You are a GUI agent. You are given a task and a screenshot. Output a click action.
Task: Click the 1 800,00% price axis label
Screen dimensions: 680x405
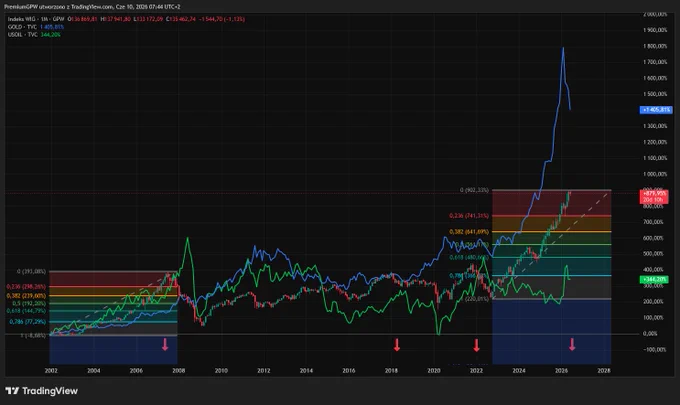655,46
